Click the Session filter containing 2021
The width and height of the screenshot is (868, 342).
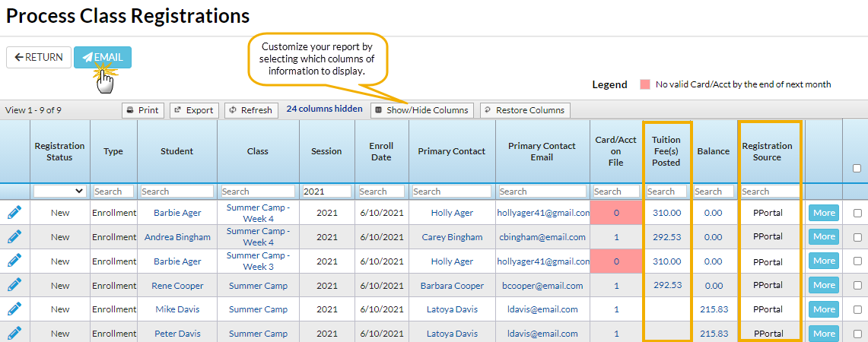(326, 191)
